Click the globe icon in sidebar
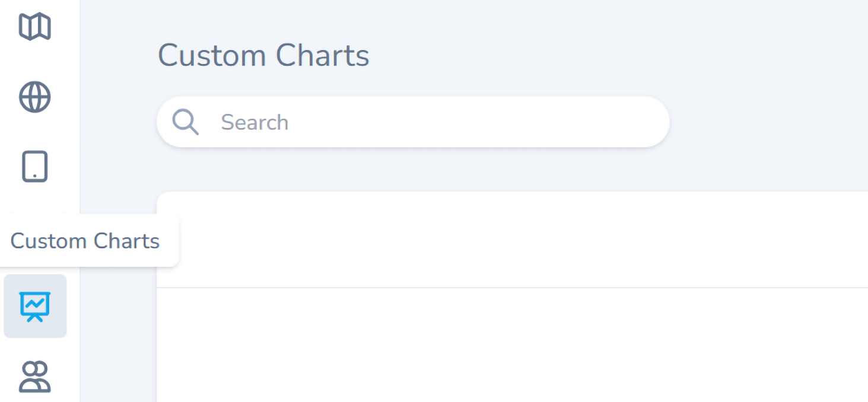This screenshot has height=402, width=868. point(35,97)
